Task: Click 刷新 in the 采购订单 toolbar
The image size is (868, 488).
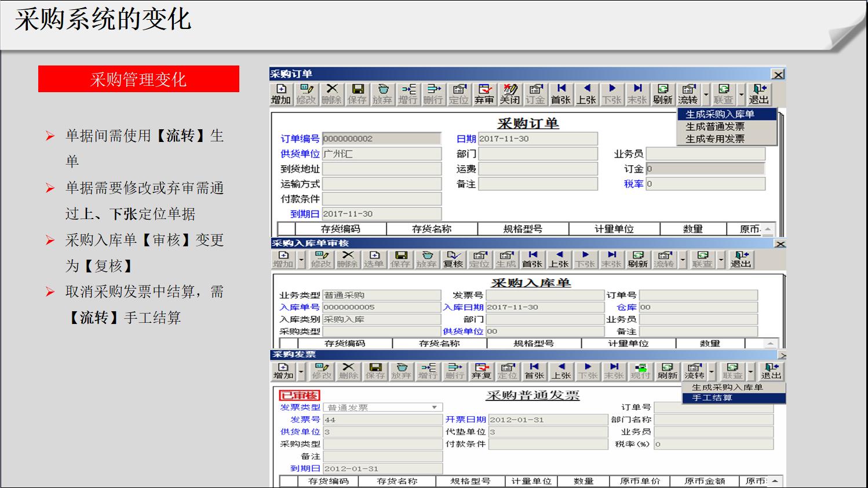Action: 662,94
